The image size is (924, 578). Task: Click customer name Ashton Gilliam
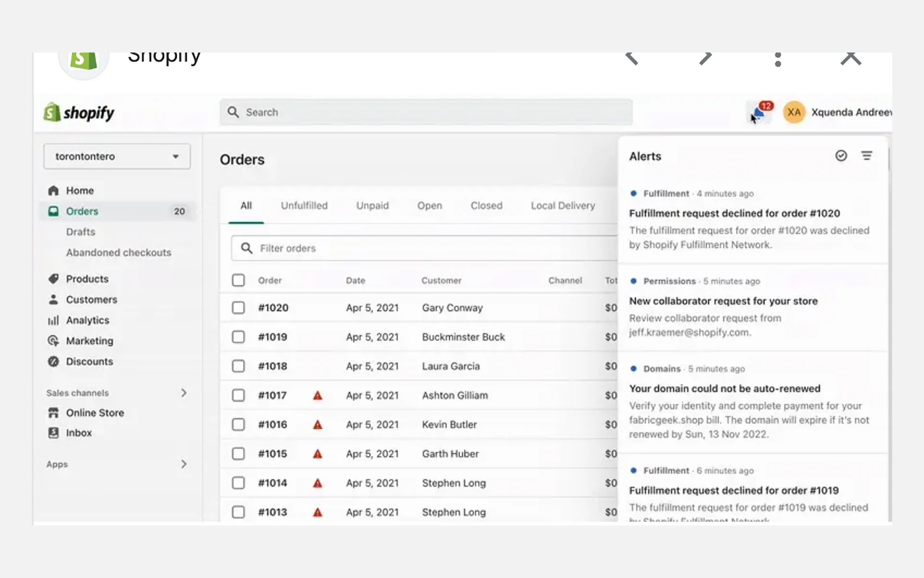(x=455, y=395)
